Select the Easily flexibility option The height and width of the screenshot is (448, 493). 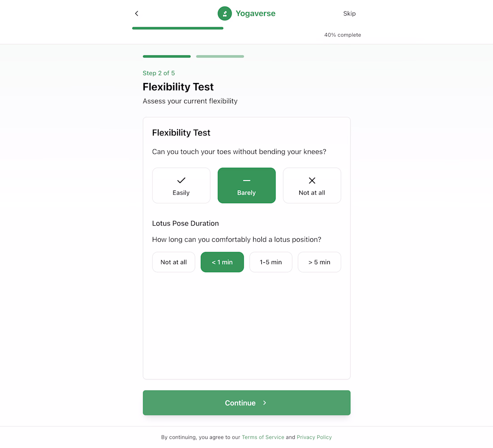(x=181, y=186)
